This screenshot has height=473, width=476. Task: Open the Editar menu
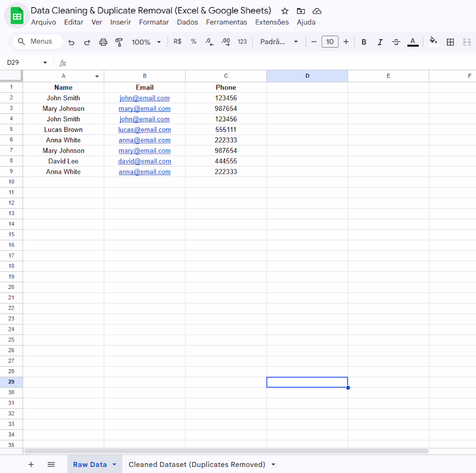(73, 22)
